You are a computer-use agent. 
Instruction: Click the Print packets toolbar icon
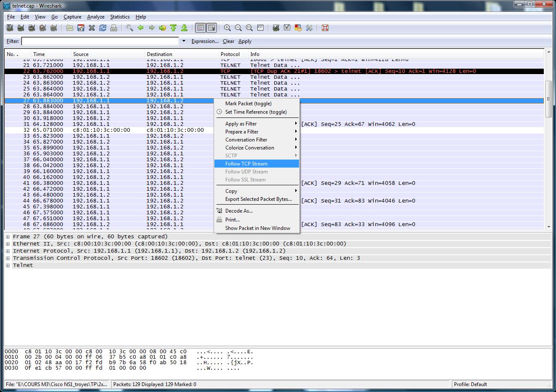click(113, 28)
